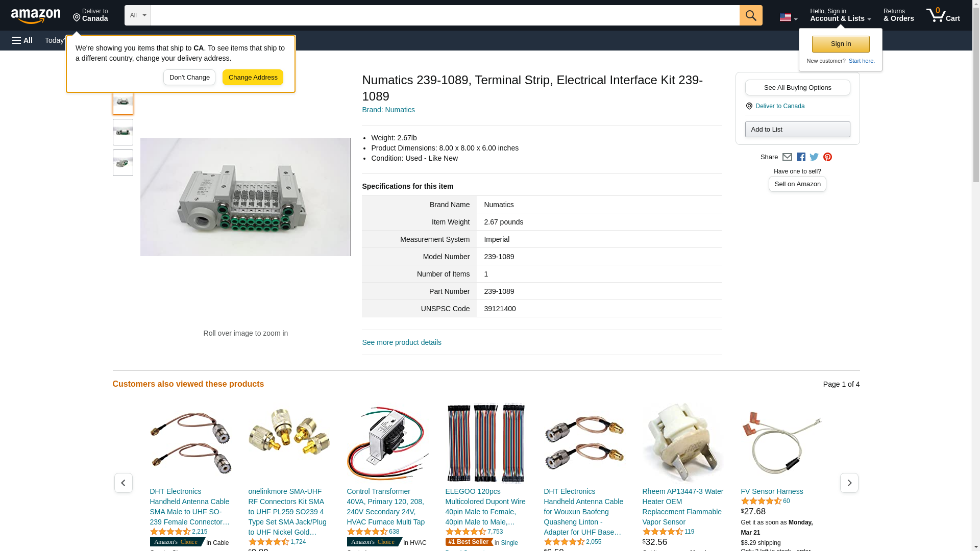Go to next carousel page
Image resolution: width=980 pixels, height=551 pixels.
(x=849, y=483)
